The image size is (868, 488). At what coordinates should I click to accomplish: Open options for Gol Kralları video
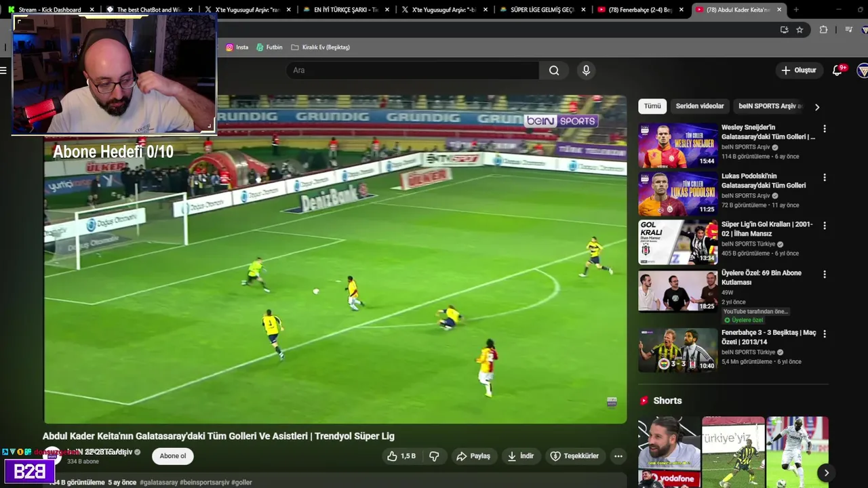pyautogui.click(x=825, y=226)
